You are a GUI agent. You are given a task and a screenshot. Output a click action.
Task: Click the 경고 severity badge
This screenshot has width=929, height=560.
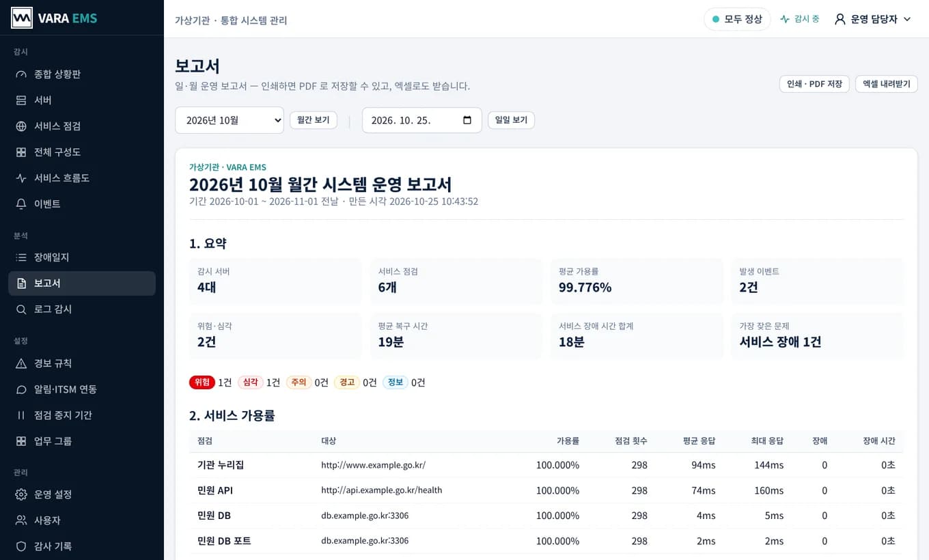point(347,382)
